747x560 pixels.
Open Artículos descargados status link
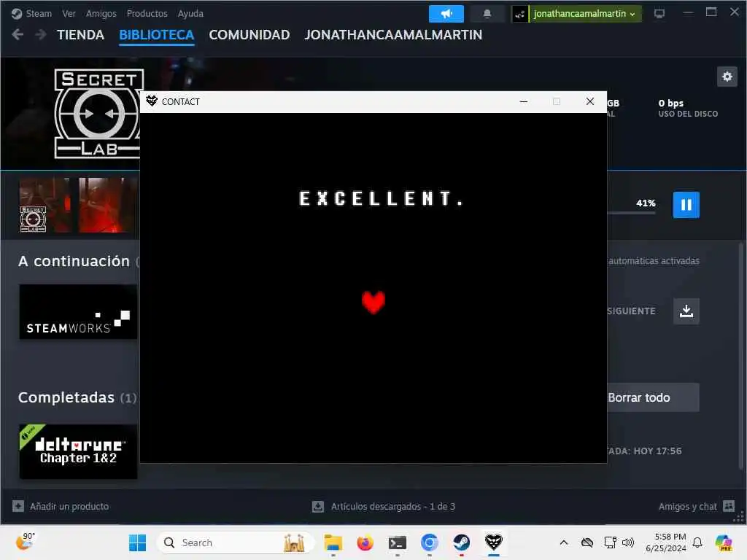[x=393, y=506]
